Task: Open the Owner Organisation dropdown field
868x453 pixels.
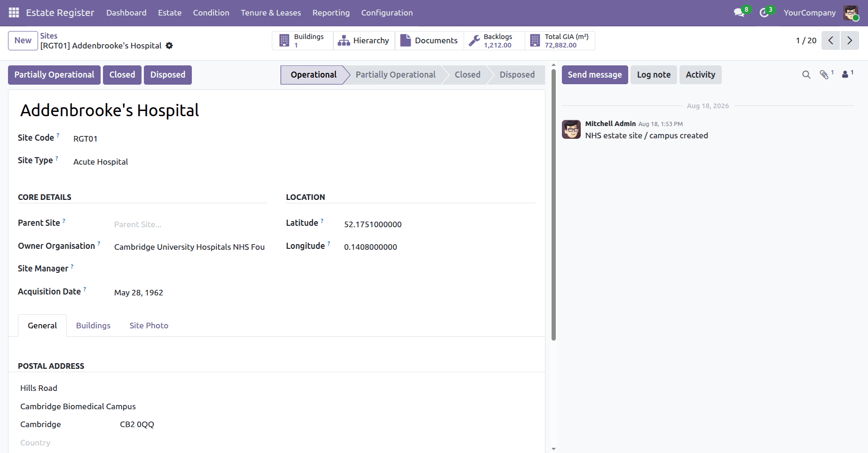Action: [190, 247]
